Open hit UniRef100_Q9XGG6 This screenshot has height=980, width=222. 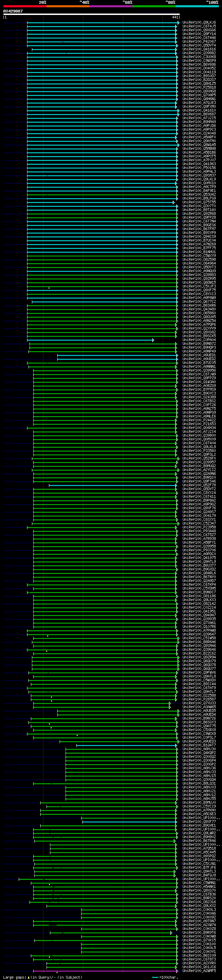pyautogui.click(x=199, y=30)
